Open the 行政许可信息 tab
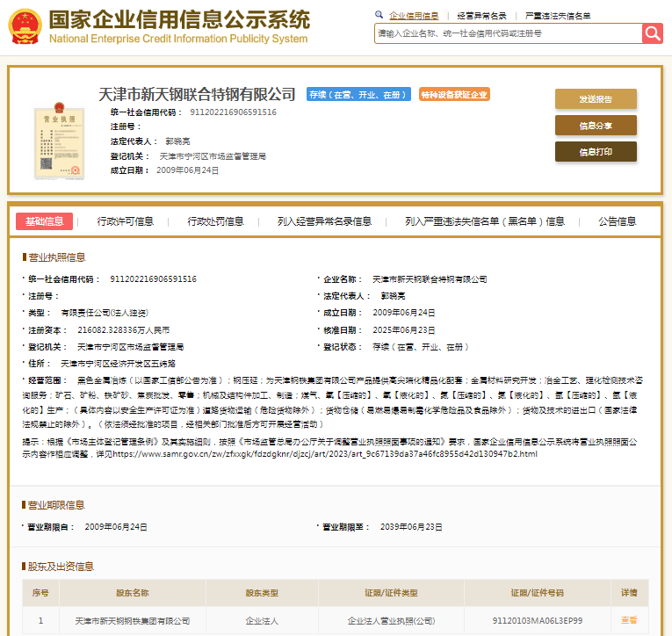This screenshot has width=672, height=636. 125,221
